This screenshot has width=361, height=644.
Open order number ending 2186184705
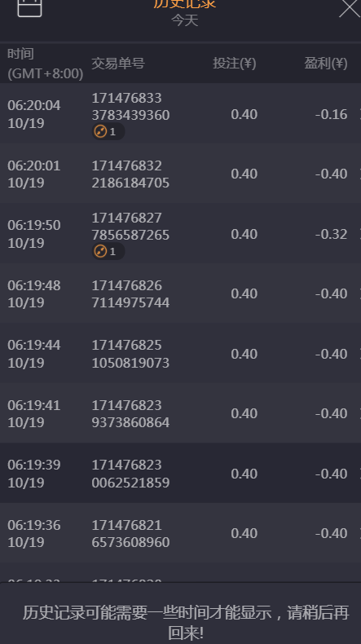pyautogui.click(x=130, y=174)
